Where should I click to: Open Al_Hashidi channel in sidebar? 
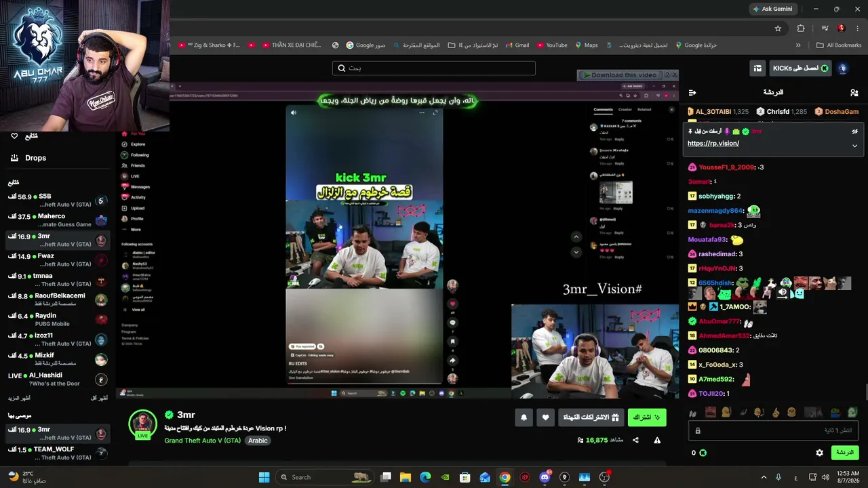(58, 380)
